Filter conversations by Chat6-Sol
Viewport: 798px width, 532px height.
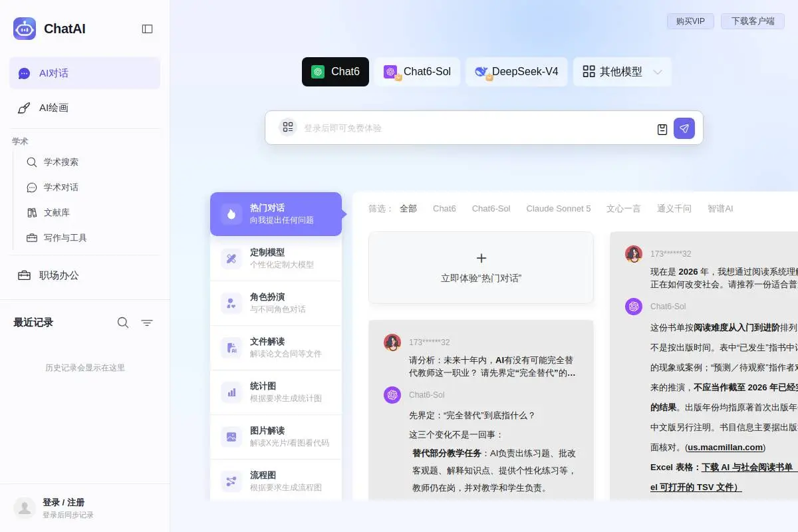(x=491, y=209)
